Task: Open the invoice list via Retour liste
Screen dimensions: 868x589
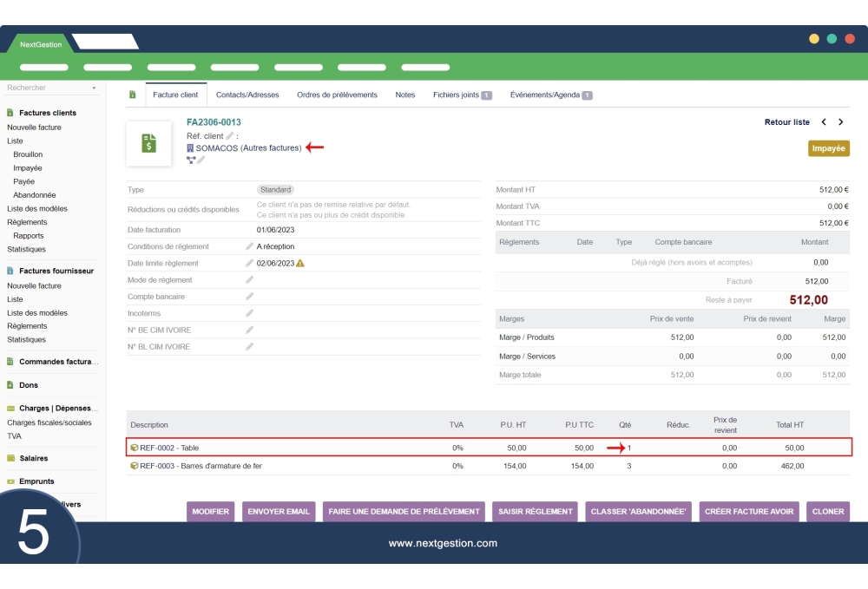Action: click(786, 122)
